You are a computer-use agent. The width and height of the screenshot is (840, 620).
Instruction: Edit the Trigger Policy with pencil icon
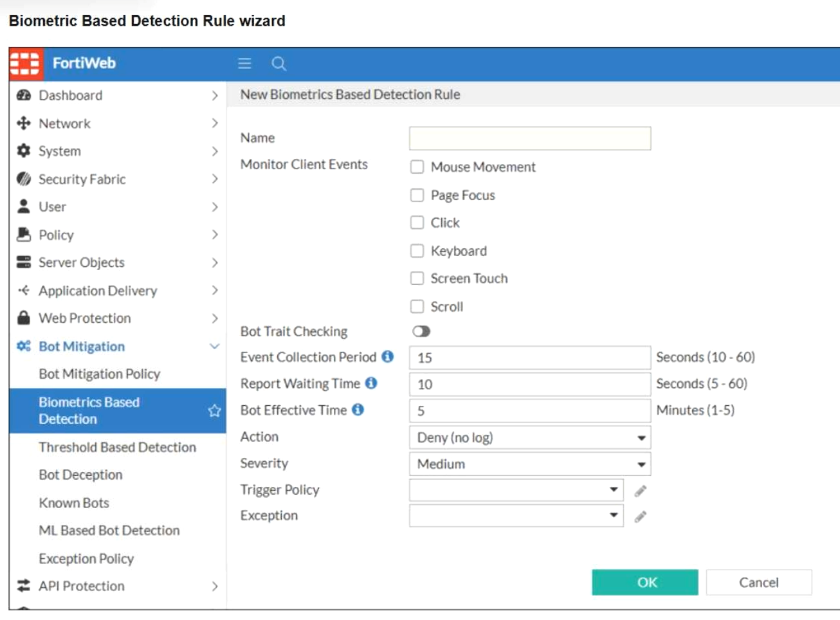640,491
